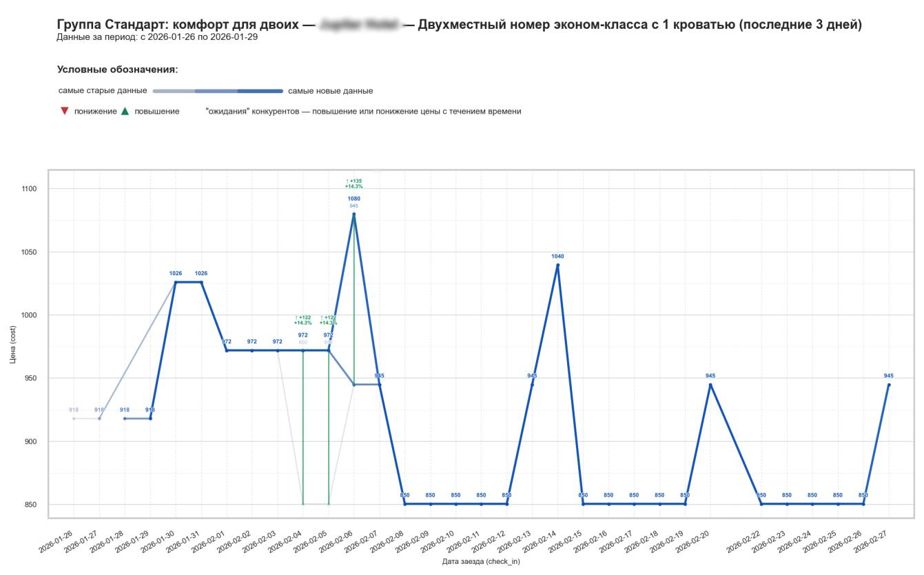The width and height of the screenshot is (924, 575).
Task: Click the red "понижение" triangle icon
Action: (63, 110)
